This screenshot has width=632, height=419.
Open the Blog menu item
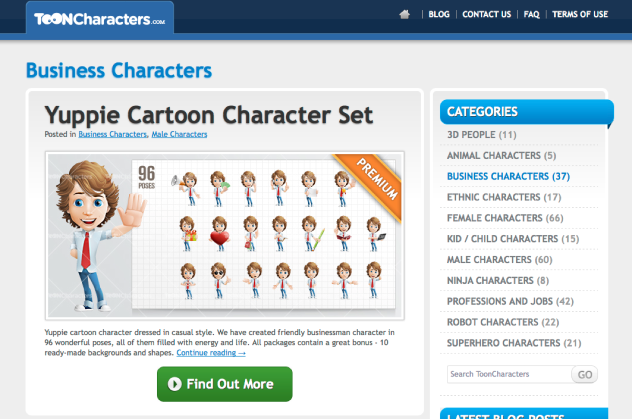439,15
